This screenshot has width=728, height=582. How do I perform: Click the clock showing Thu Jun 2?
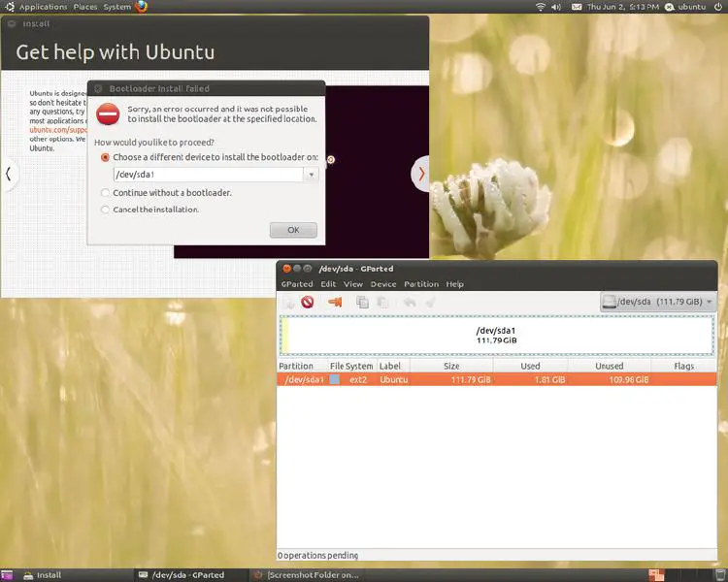point(622,7)
